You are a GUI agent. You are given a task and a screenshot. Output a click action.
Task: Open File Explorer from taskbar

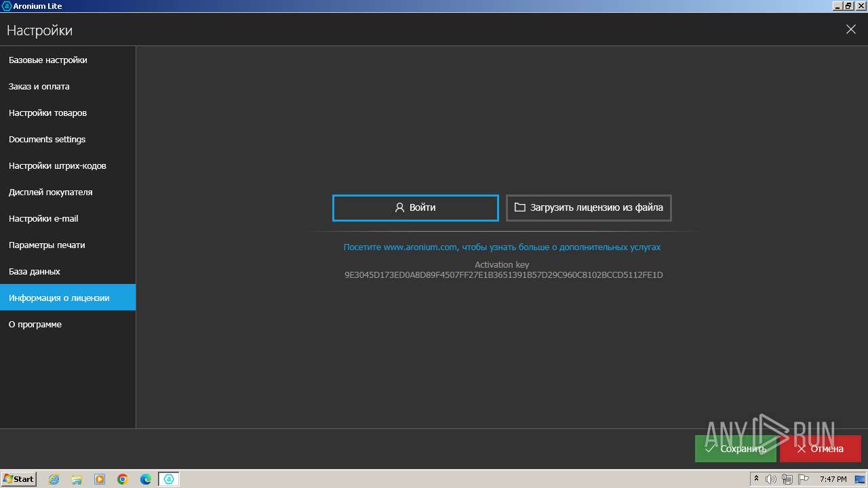(x=77, y=479)
